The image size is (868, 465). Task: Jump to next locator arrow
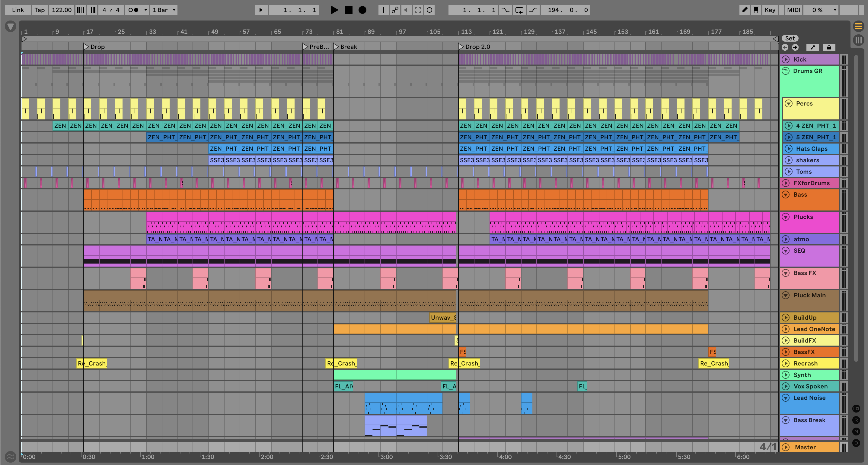(x=795, y=47)
